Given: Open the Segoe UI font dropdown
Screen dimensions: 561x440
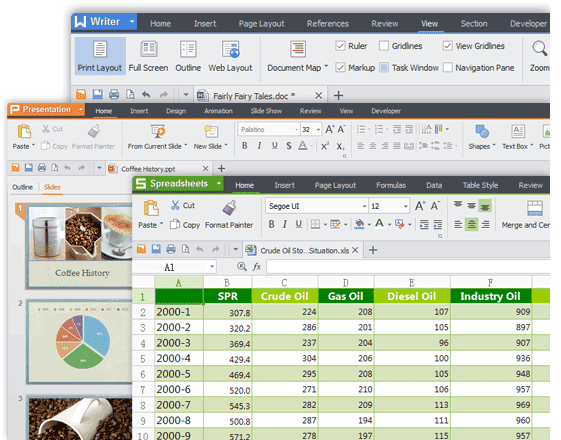Looking at the screenshot, I should tap(364, 206).
